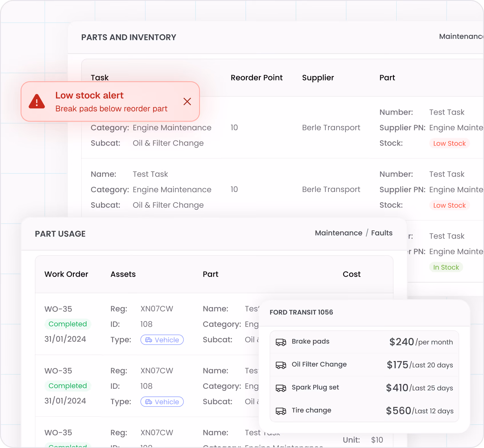This screenshot has width=484, height=448.
Task: Click the truck icon beside Tire change
Action: (281, 411)
